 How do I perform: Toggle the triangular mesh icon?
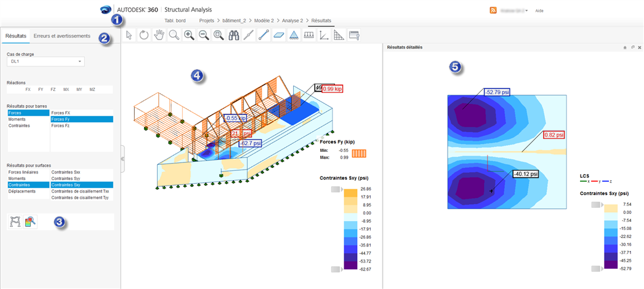click(x=339, y=35)
